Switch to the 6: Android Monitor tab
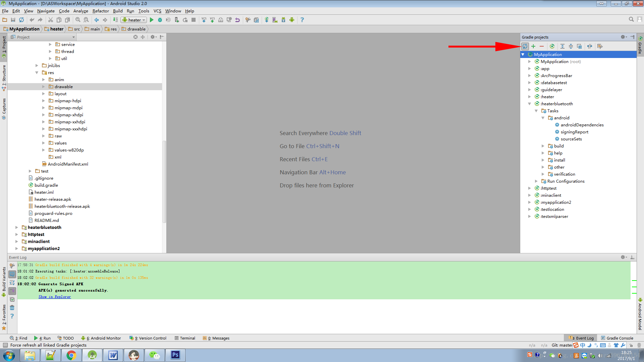Screen dimensions: 644x362 click(x=101, y=338)
